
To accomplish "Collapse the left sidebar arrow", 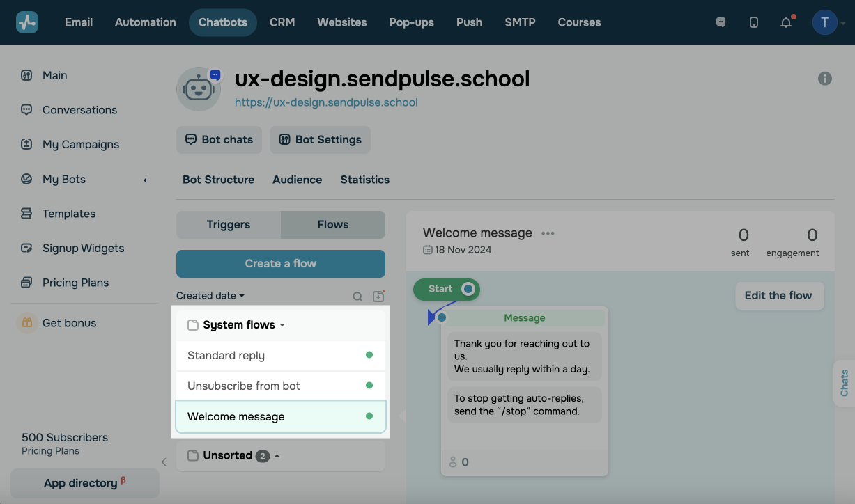I will point(164,462).
